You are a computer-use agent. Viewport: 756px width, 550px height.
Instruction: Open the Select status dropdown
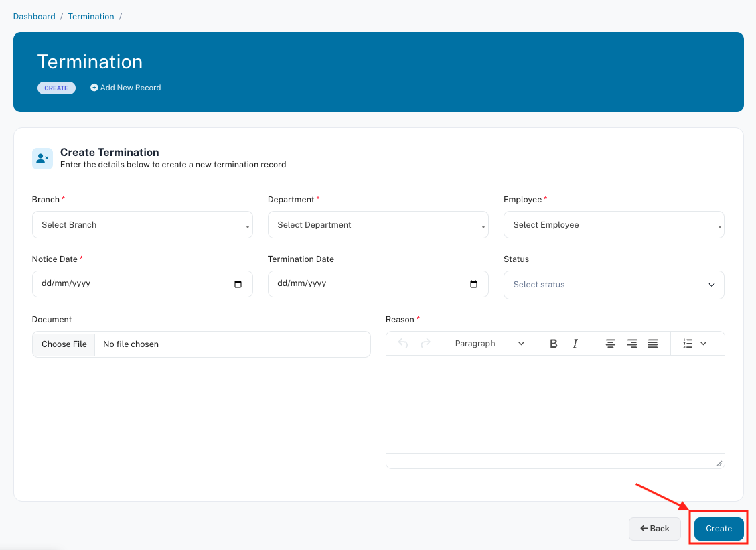coord(613,285)
